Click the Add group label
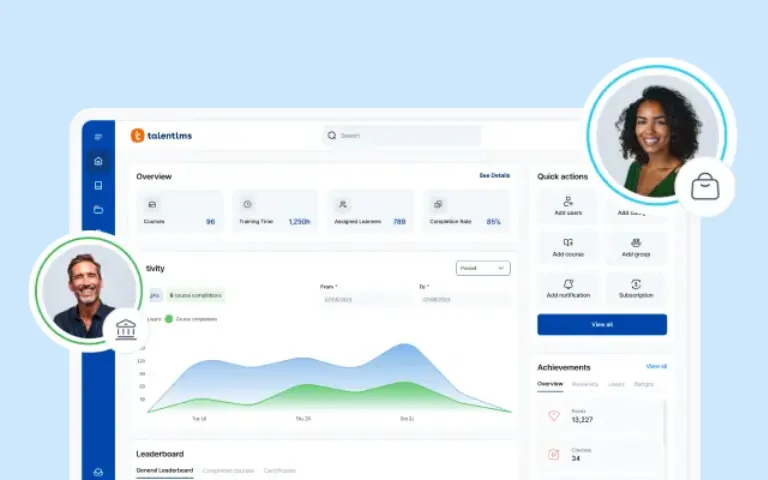 point(636,254)
